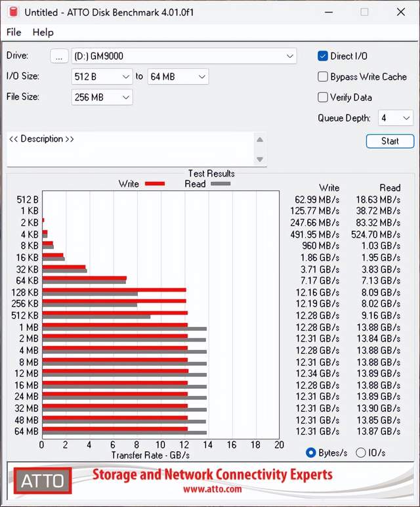Viewport: 420px width, 507px height.
Task: Click the 12 MB write value 12.34 GB/s
Action: [x=317, y=374]
